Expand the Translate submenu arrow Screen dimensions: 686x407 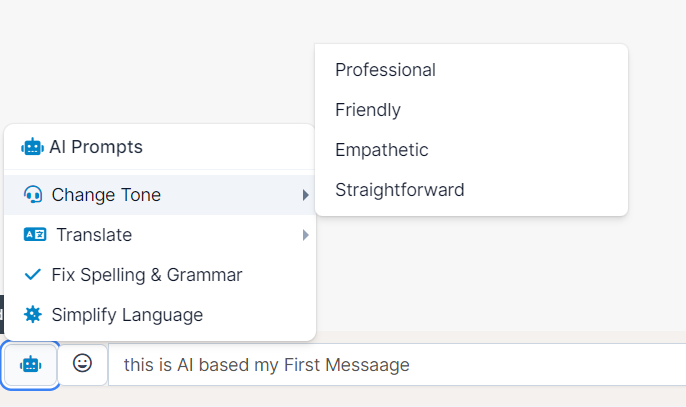[x=305, y=235]
